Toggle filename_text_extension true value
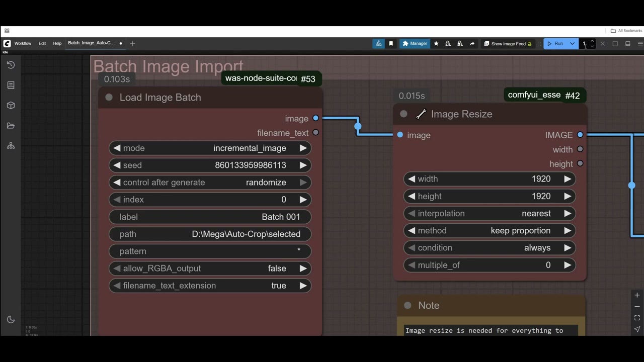 pyautogui.click(x=210, y=286)
